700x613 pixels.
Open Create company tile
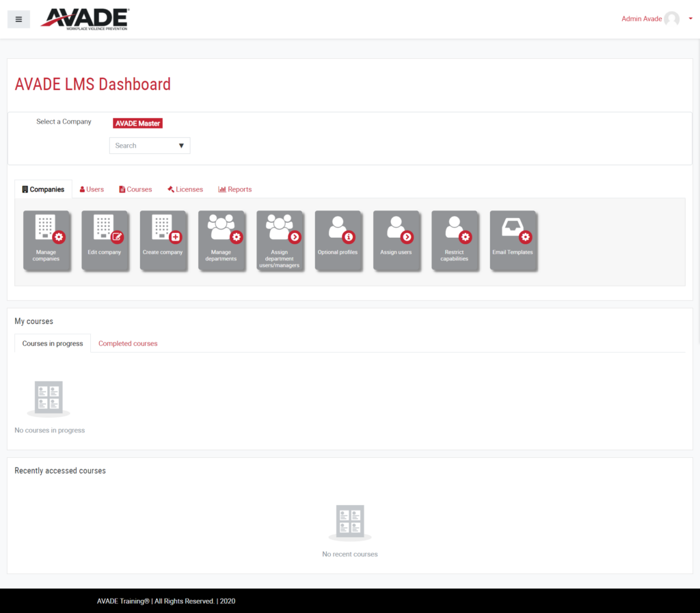click(163, 241)
